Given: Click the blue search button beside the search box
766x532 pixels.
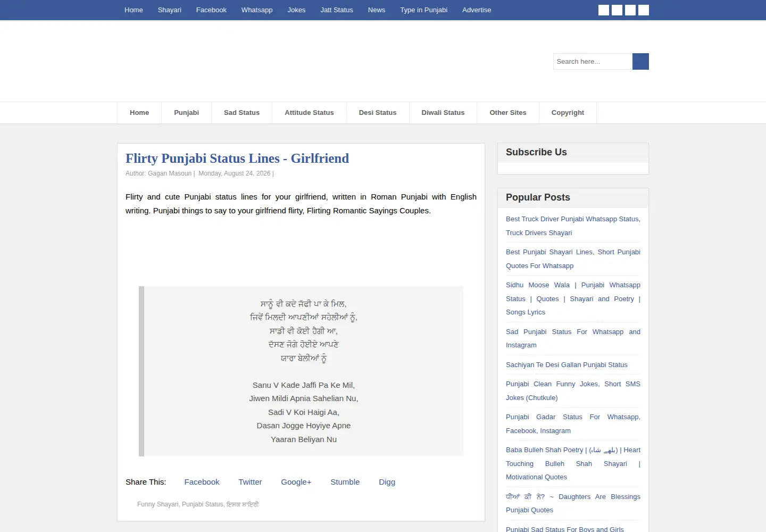Looking at the screenshot, I should [x=640, y=61].
